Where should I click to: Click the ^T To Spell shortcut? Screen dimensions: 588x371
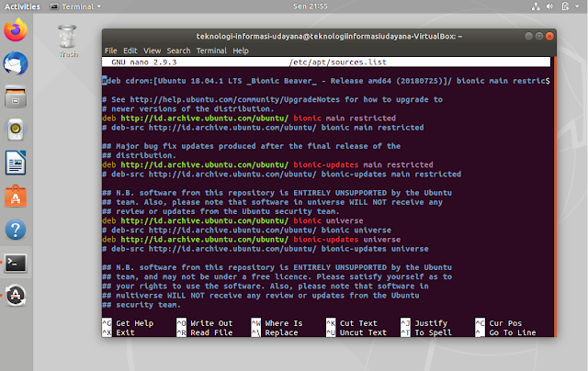(426, 332)
